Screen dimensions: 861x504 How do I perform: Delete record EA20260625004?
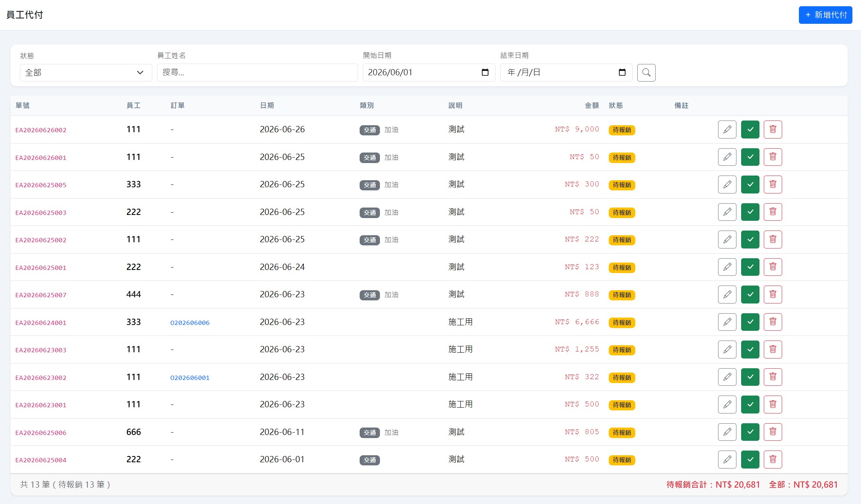[x=773, y=460]
